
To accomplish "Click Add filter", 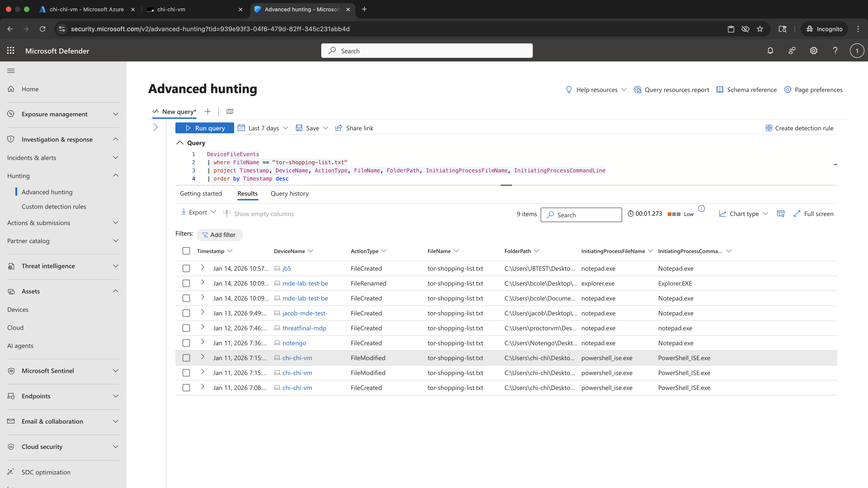I will click(x=219, y=235).
